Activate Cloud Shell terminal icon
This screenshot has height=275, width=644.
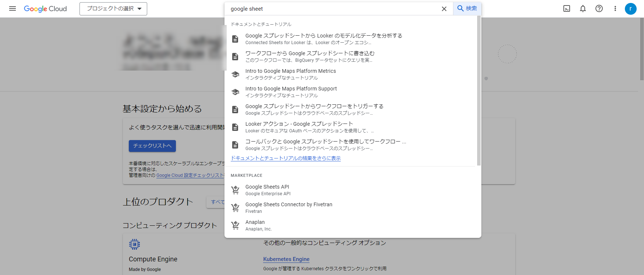(567, 8)
